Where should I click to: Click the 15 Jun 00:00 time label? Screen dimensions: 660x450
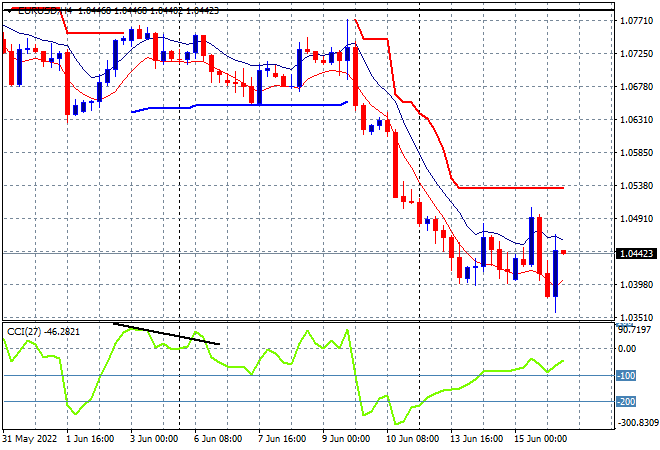tap(540, 439)
